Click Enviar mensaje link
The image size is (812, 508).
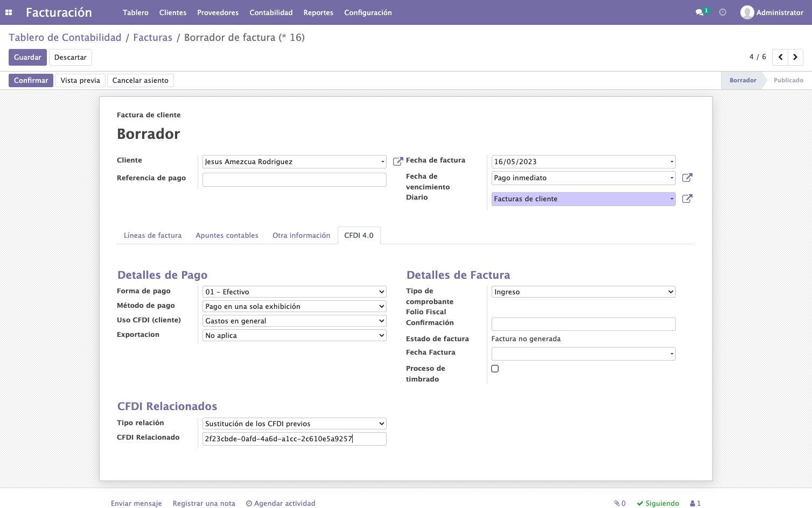136,503
